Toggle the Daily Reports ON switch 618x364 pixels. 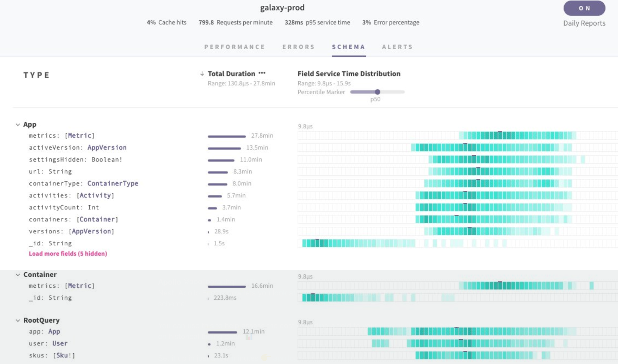(x=584, y=8)
